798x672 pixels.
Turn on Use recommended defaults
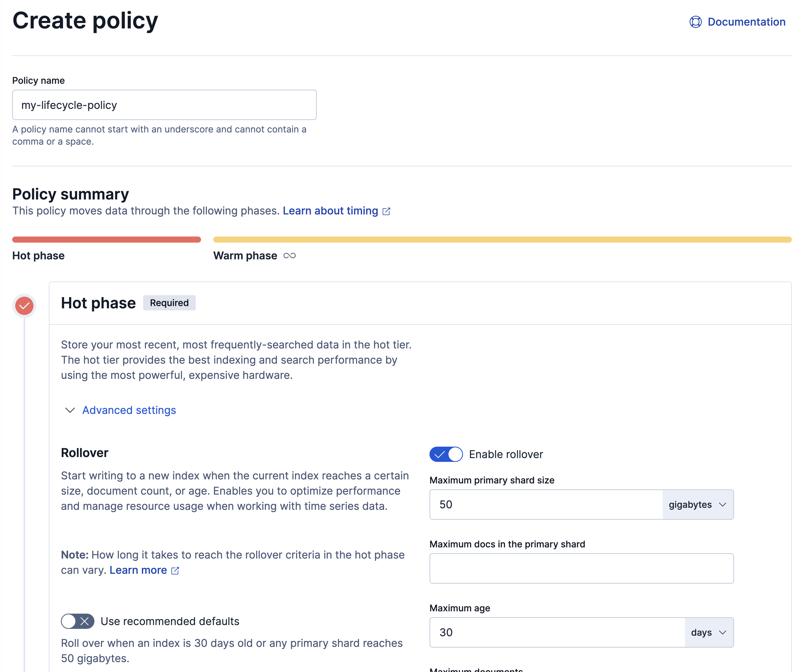click(77, 621)
